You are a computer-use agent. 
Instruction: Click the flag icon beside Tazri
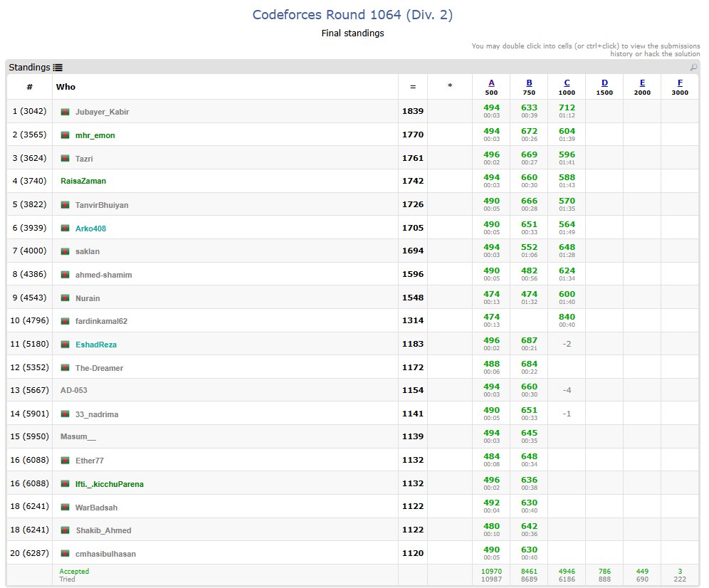65,158
